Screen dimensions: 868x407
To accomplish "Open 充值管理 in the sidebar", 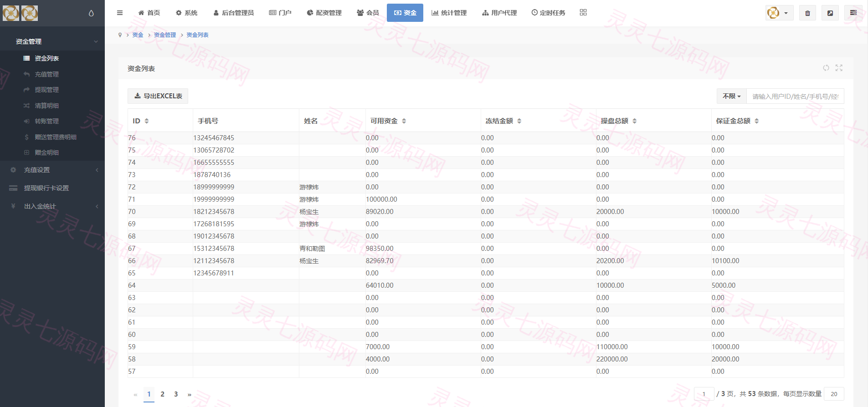I will [x=47, y=74].
